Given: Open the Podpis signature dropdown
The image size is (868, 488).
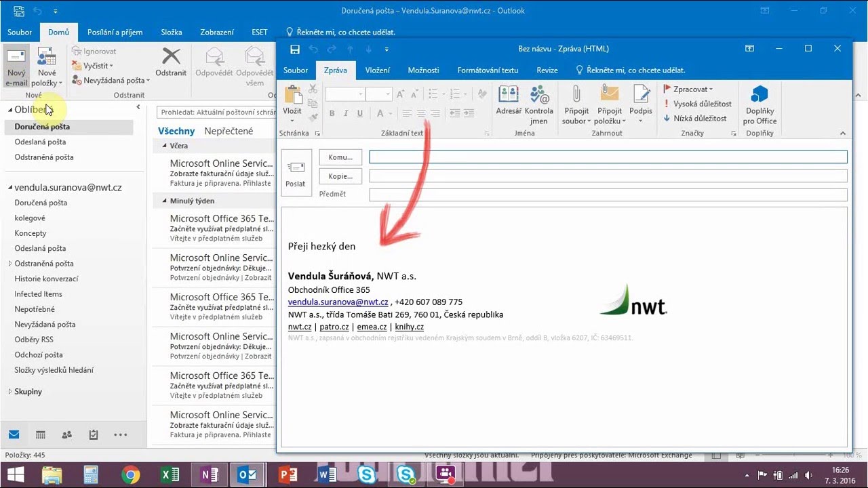Looking at the screenshot, I should click(x=641, y=105).
